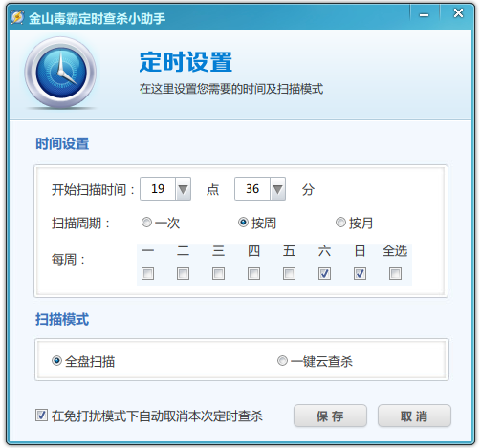Image resolution: width=481 pixels, height=448 pixels.
Task: Uncheck the Sunday (日) checkbox
Action: coord(360,273)
